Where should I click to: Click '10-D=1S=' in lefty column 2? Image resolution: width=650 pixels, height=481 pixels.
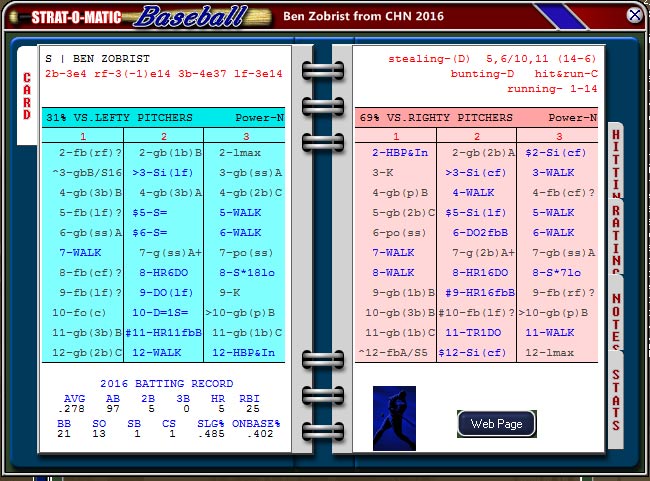pos(160,313)
